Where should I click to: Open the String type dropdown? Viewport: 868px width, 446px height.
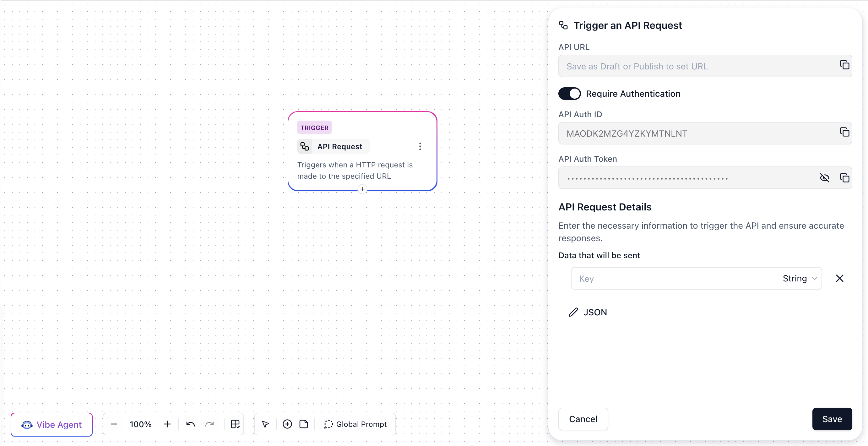coord(800,279)
